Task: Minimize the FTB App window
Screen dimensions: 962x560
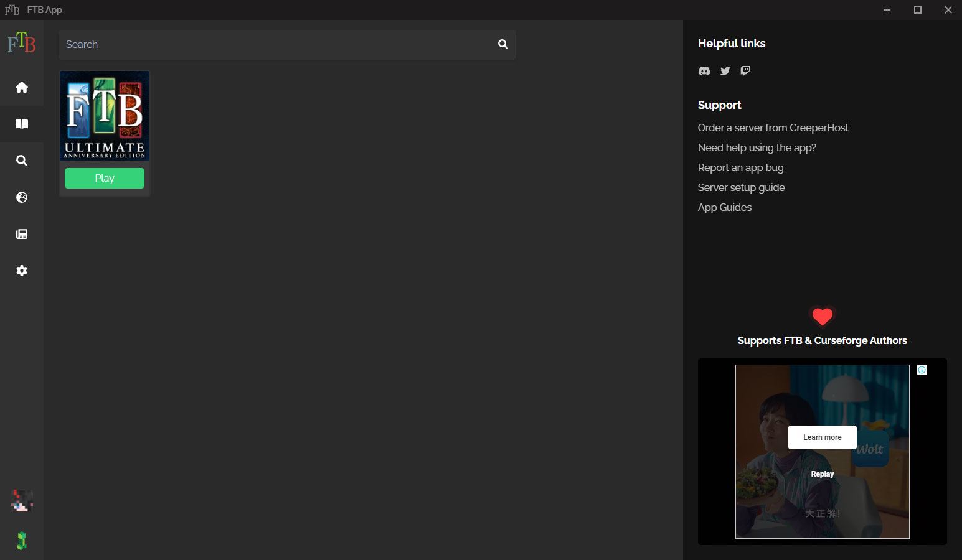Action: (x=887, y=10)
